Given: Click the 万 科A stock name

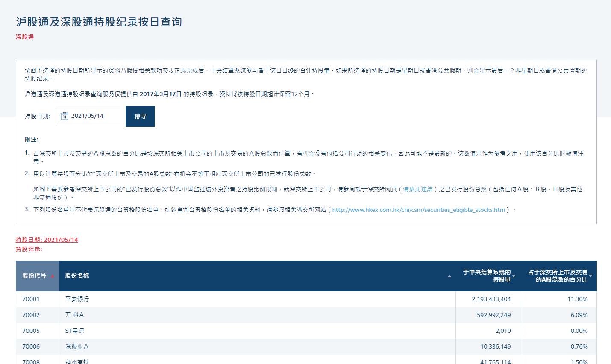Looking at the screenshot, I should point(74,315).
